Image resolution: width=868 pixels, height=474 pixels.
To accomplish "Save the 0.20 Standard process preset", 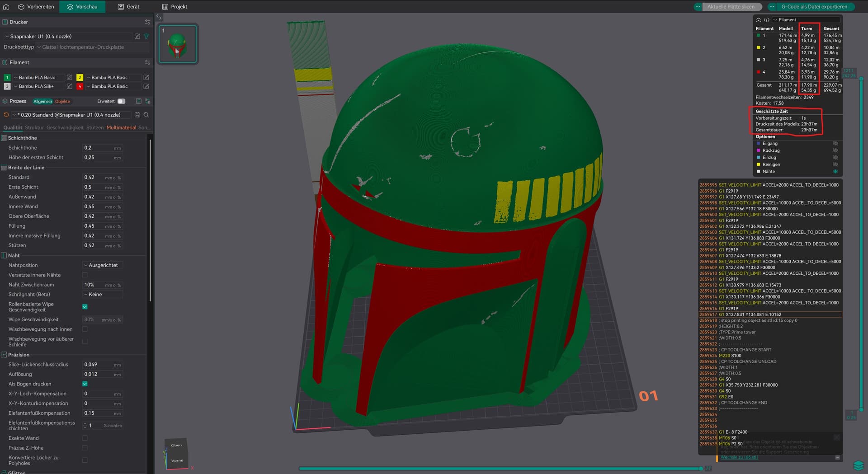I will coord(137,115).
